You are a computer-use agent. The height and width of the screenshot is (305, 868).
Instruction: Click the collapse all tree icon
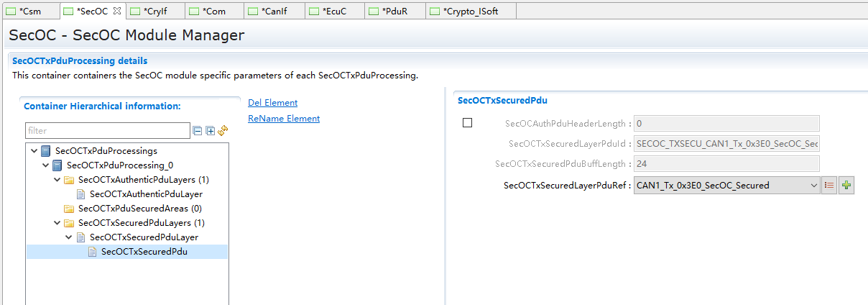198,131
